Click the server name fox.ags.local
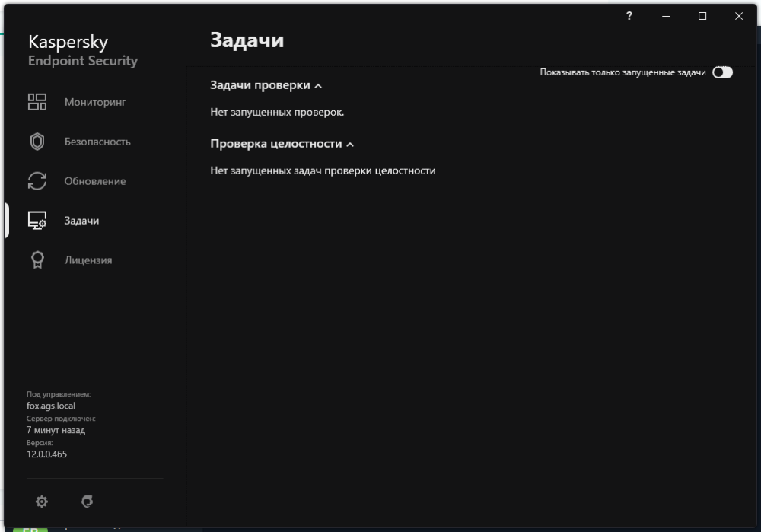The width and height of the screenshot is (761, 532). (51, 406)
